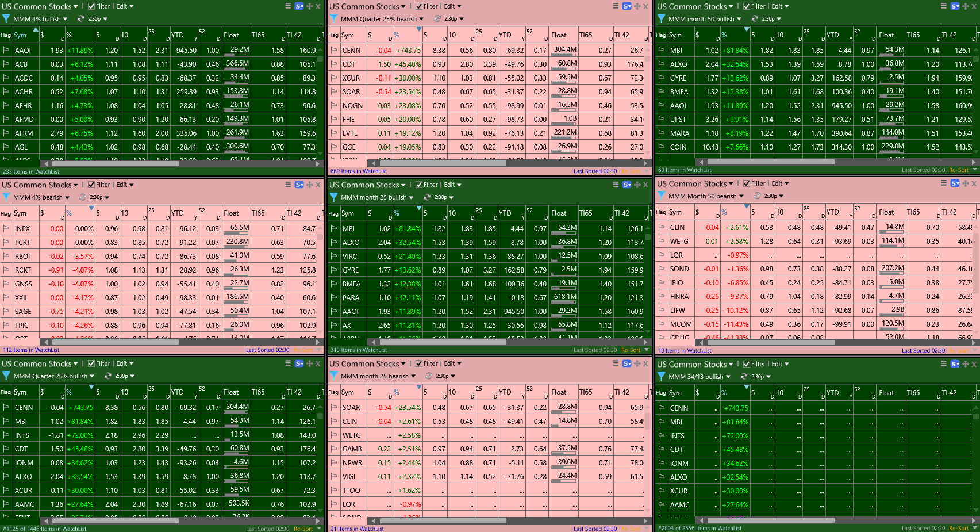The height and width of the screenshot is (532, 980).
Task: Toggle the Filter checkbox in the MMM 34/13 bullish panel
Action: (747, 364)
